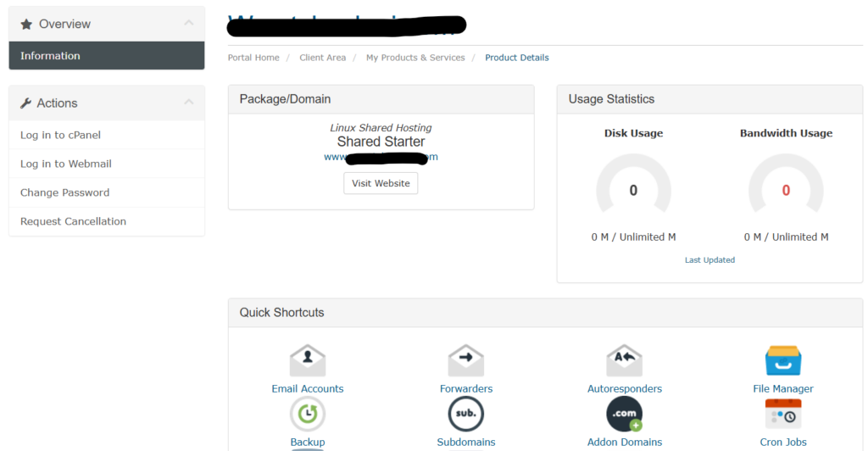Choose Log in to Webmail
868x451 pixels.
(x=106, y=164)
